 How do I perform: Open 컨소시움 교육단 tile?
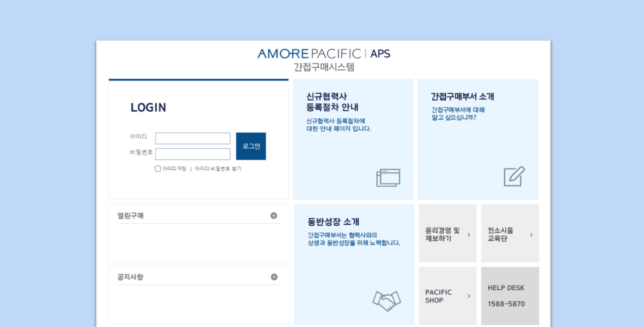click(x=510, y=233)
